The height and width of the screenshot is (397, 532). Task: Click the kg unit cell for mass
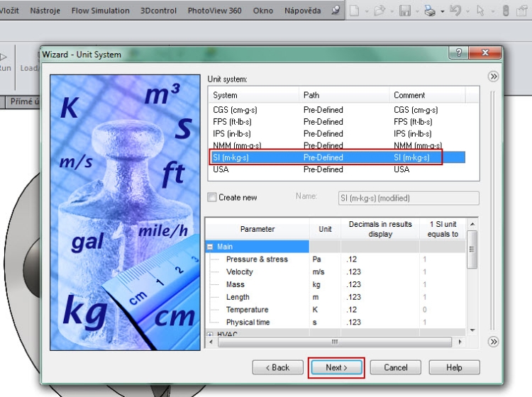tap(325, 284)
